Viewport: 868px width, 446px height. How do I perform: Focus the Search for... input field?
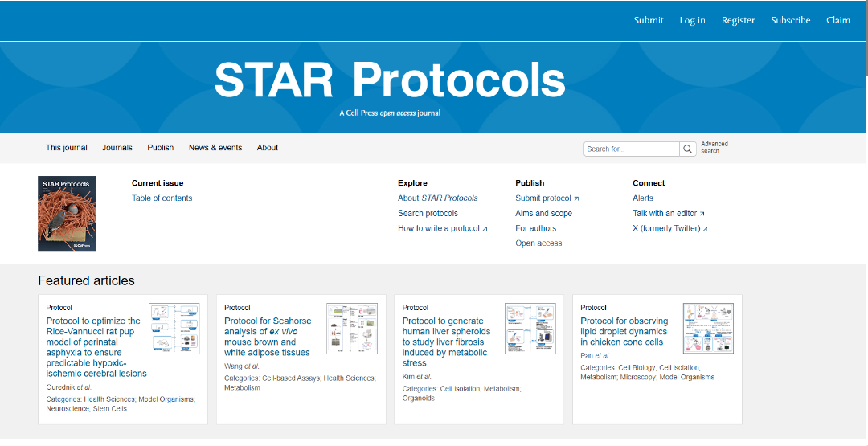tap(632, 149)
